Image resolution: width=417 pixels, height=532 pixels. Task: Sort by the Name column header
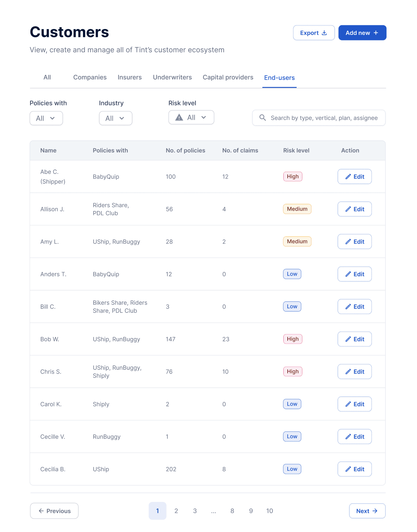(48, 150)
